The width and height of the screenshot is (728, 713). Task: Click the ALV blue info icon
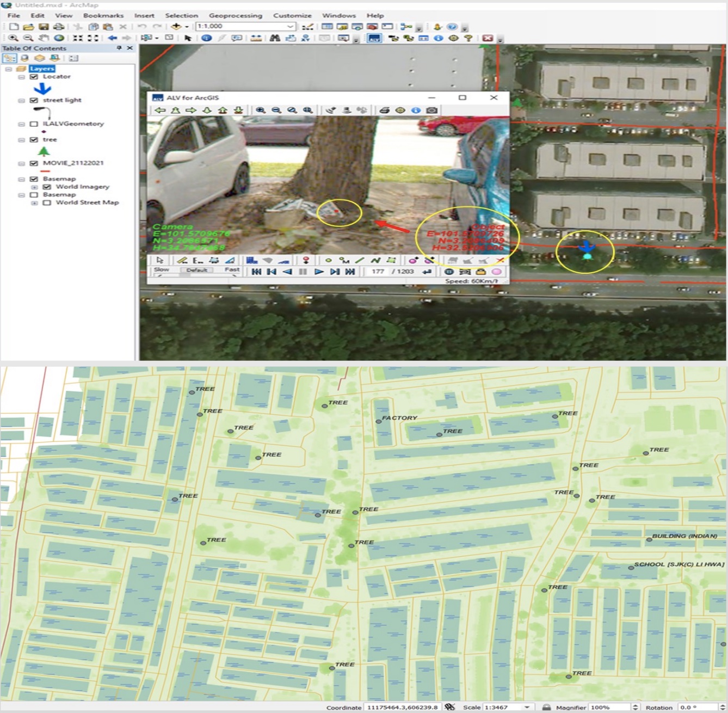(x=416, y=110)
